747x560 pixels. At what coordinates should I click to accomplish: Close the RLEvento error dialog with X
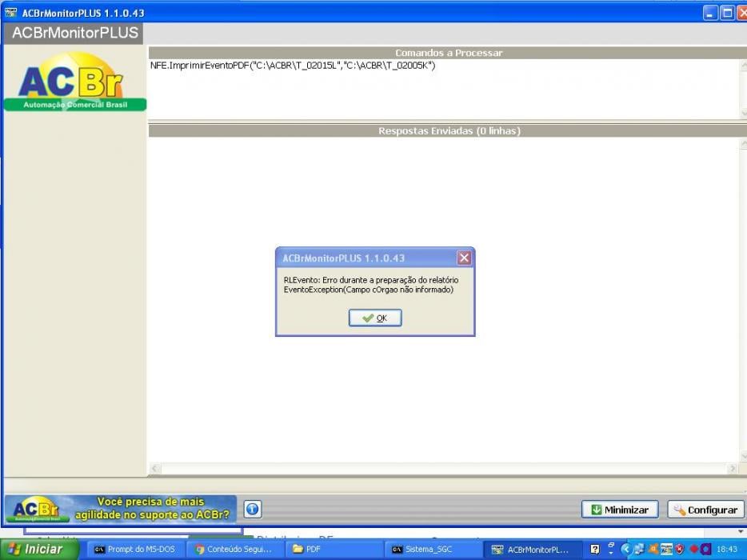coord(464,258)
